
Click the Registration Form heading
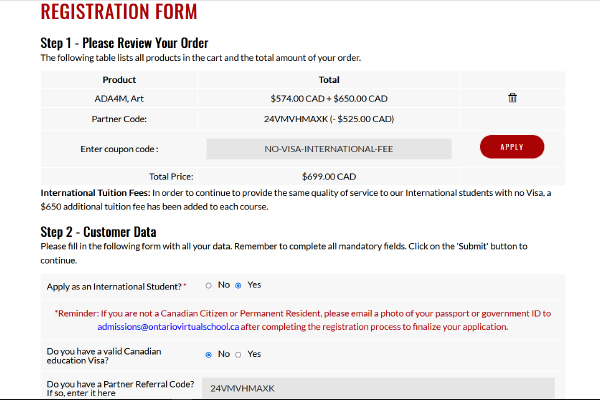pos(119,11)
